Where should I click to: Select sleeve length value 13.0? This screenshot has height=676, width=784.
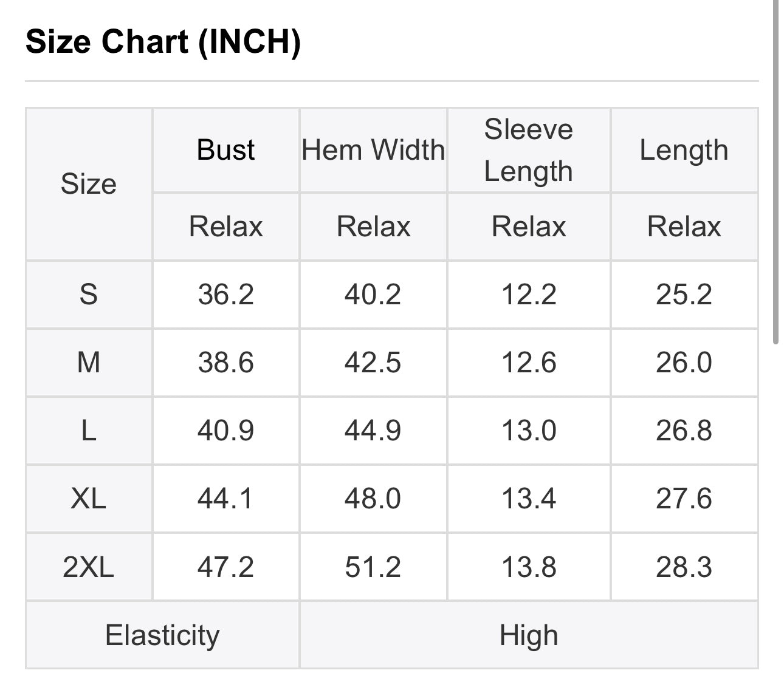tap(529, 431)
